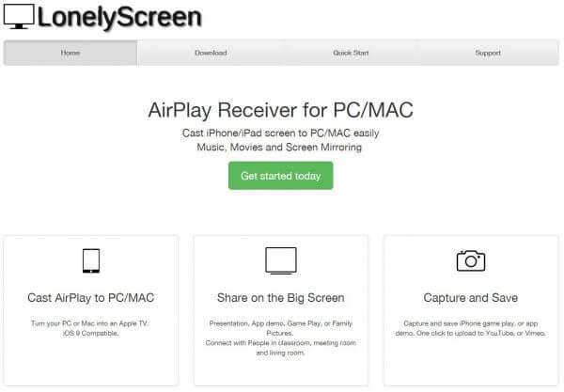This screenshot has height=392, width=564.
Task: Go to the Download page
Action: pyautogui.click(x=211, y=53)
